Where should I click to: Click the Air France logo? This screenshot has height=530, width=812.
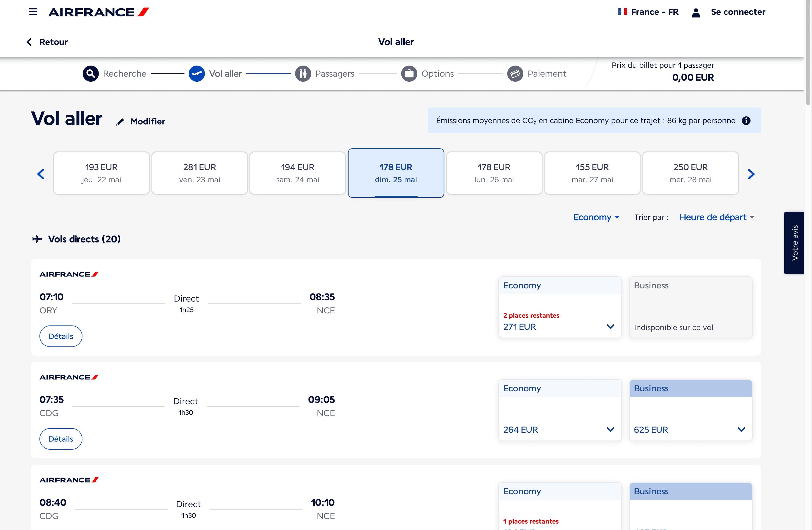99,12
